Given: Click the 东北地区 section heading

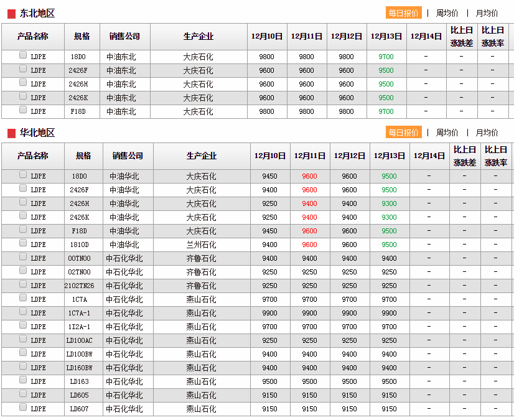Looking at the screenshot, I should pyautogui.click(x=37, y=13).
